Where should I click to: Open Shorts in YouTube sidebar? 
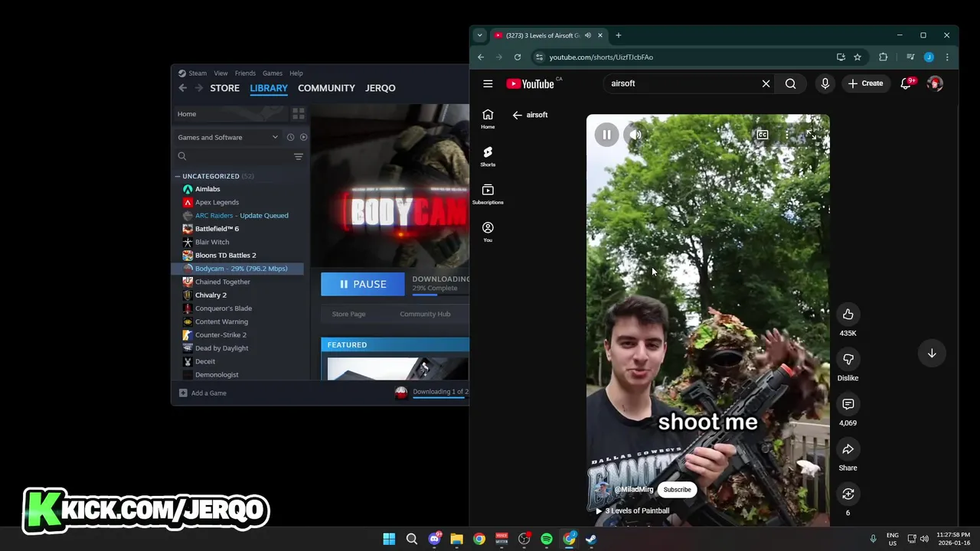(488, 156)
